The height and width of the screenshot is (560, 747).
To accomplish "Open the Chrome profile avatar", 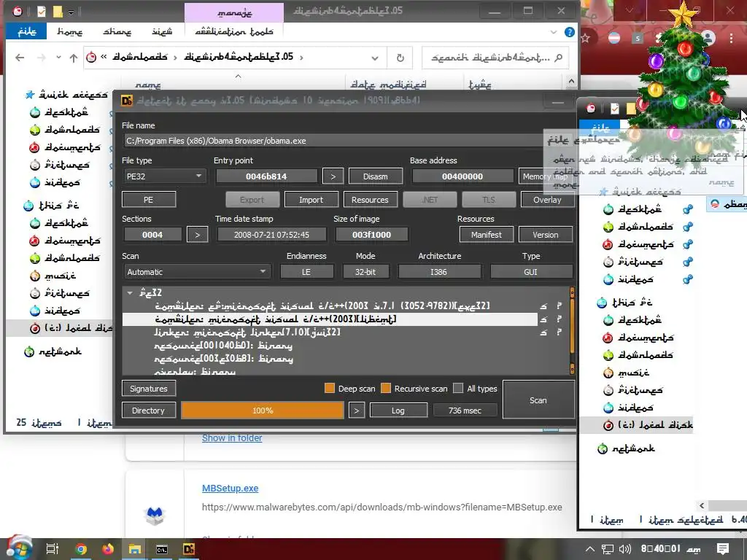I will (708, 38).
